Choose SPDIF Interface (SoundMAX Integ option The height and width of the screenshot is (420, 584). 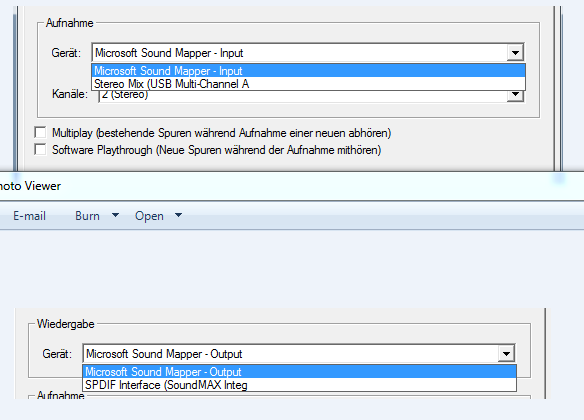pos(299,385)
